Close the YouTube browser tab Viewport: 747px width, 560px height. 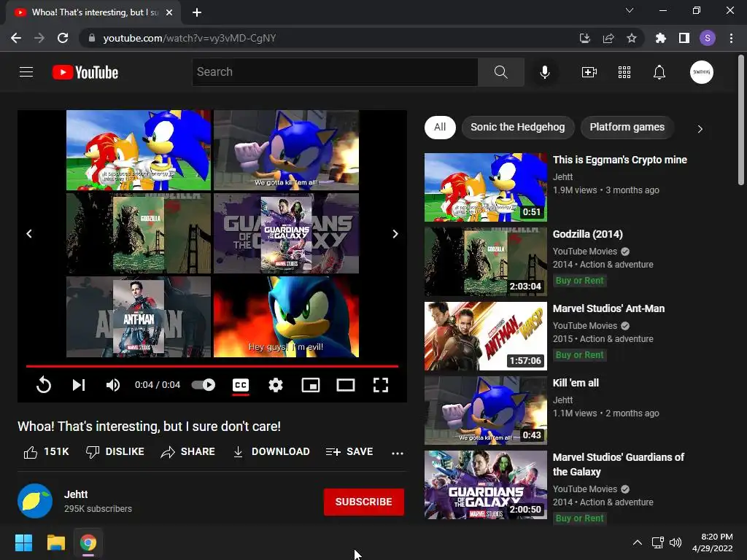[169, 13]
